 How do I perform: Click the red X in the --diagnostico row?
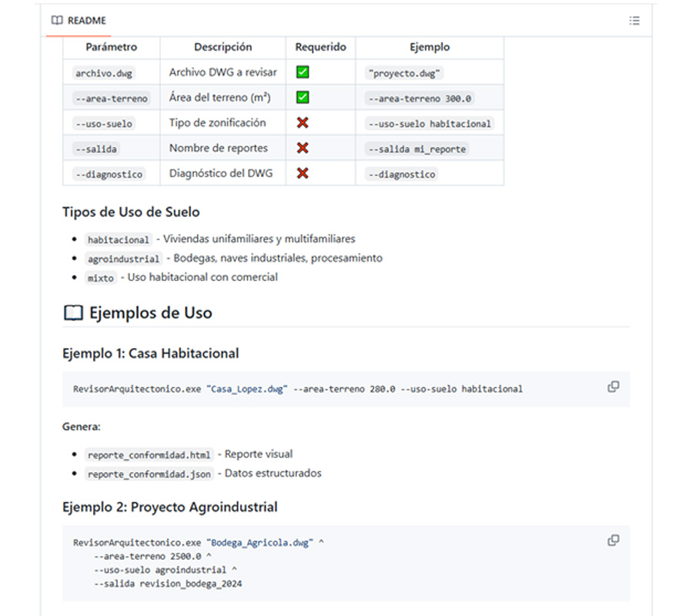[303, 173]
